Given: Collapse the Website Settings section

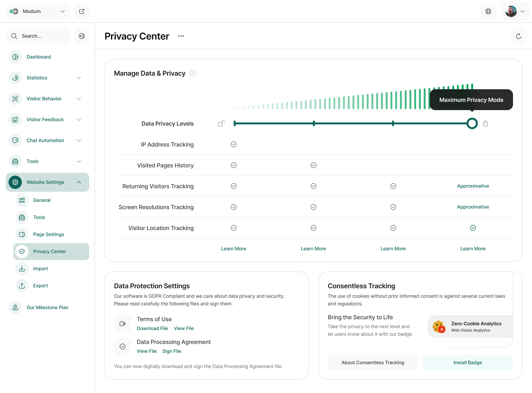Looking at the screenshot, I should [79, 182].
